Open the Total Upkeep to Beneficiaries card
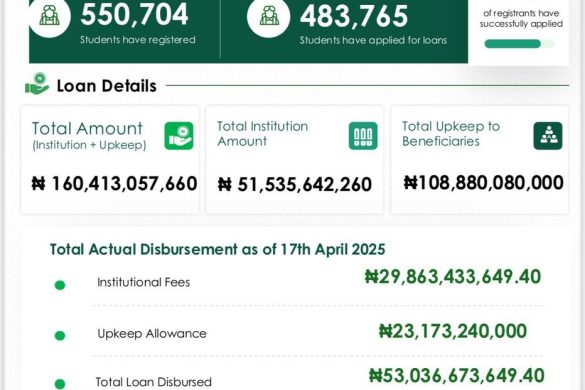585x390 pixels. point(479,160)
